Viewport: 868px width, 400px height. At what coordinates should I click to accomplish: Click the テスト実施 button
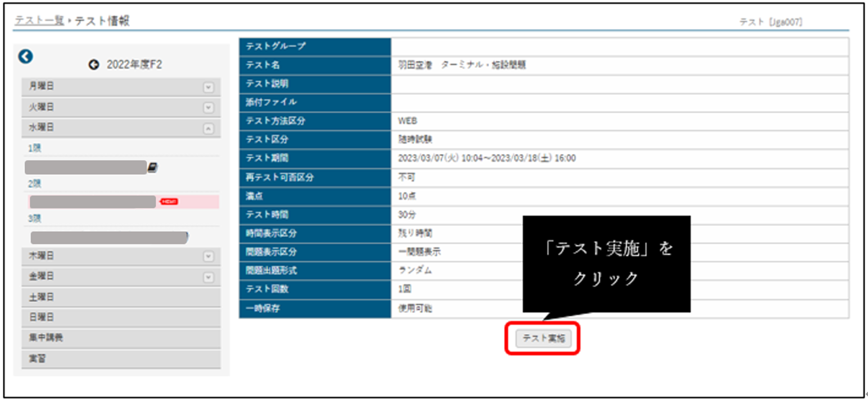click(x=543, y=338)
